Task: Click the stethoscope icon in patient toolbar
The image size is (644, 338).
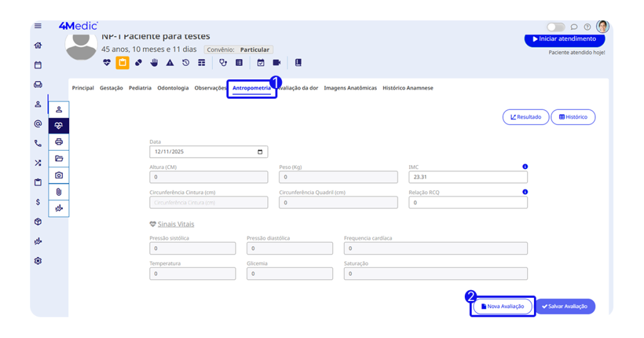Action: coord(223,63)
